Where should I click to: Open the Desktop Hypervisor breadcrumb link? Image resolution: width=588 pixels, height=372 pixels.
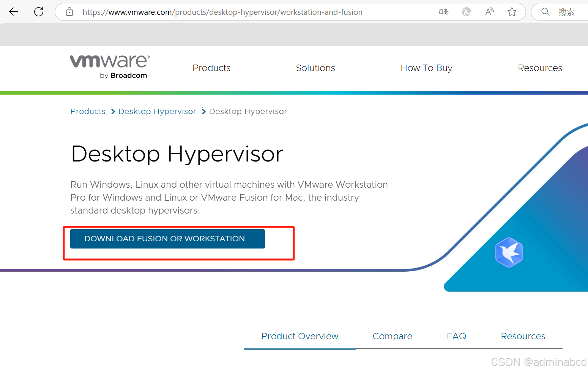157,111
